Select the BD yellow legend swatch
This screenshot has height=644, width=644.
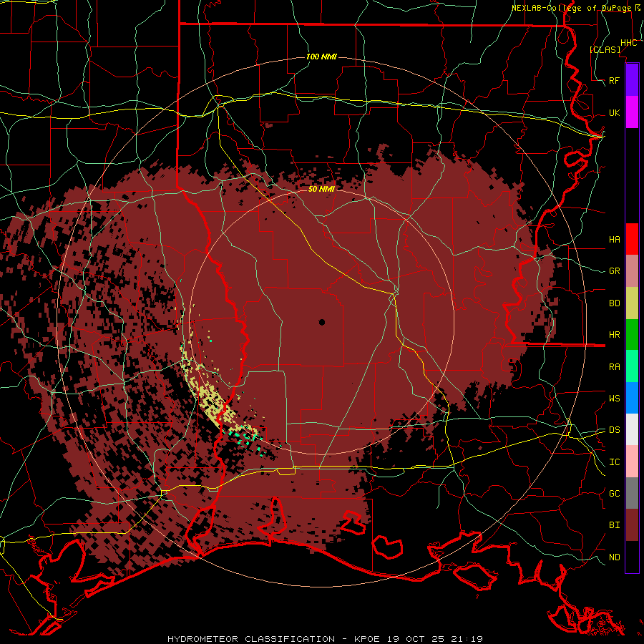click(632, 303)
